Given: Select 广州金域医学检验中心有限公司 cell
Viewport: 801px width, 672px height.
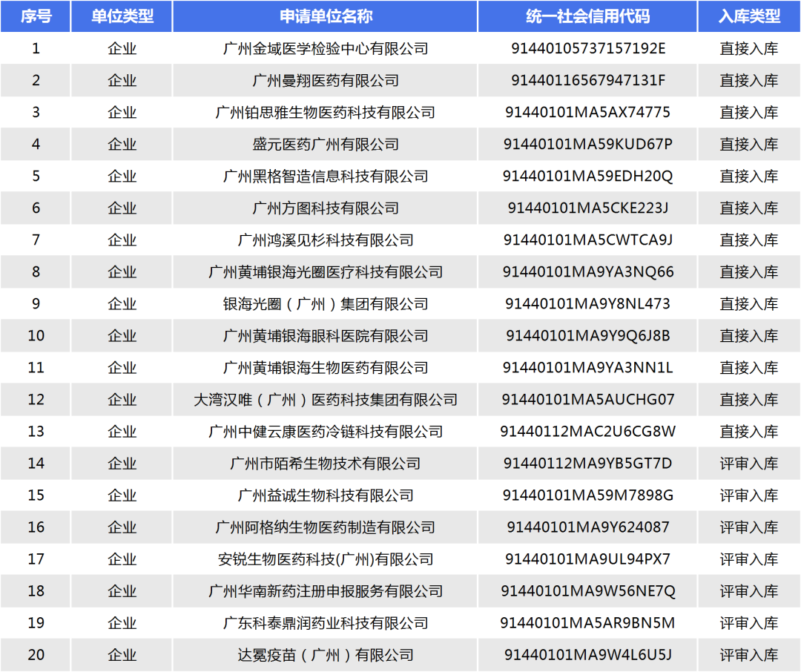Looking at the screenshot, I should [326, 48].
